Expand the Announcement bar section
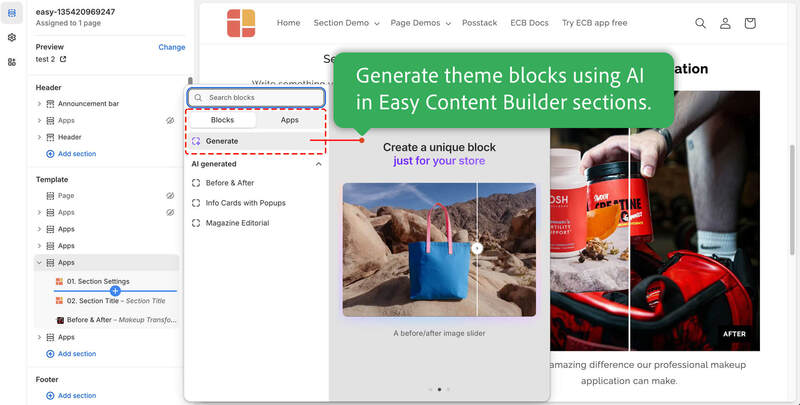This screenshot has width=800, height=405. [x=39, y=104]
